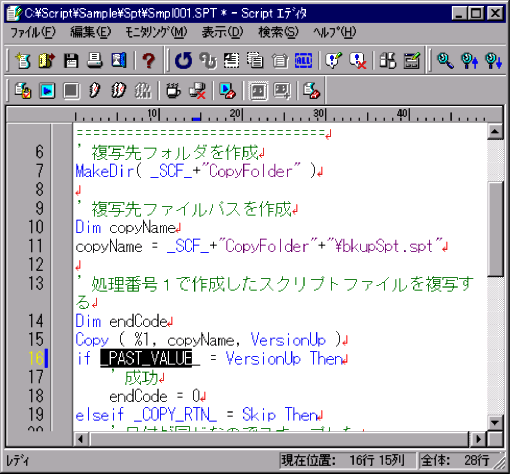The image size is (511, 474).
Task: Click the vertical scrollbar up arrow
Action: pyautogui.click(x=495, y=132)
